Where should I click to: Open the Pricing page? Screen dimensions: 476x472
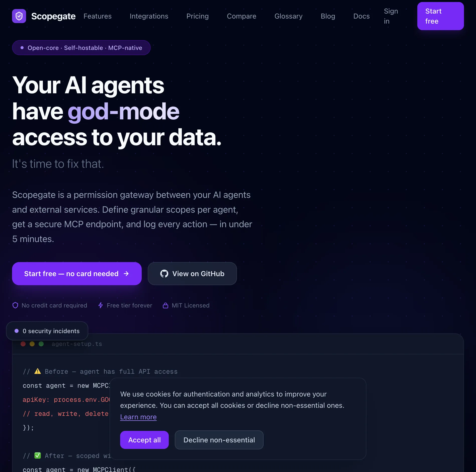coord(198,16)
